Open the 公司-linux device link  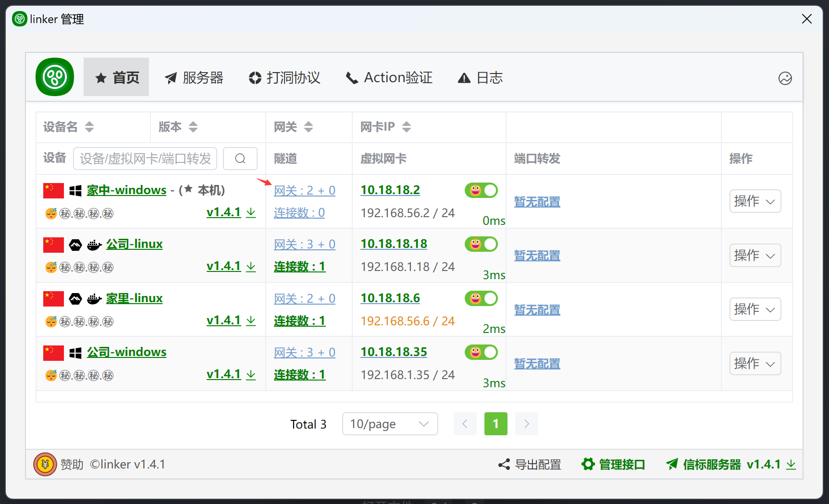(x=135, y=244)
